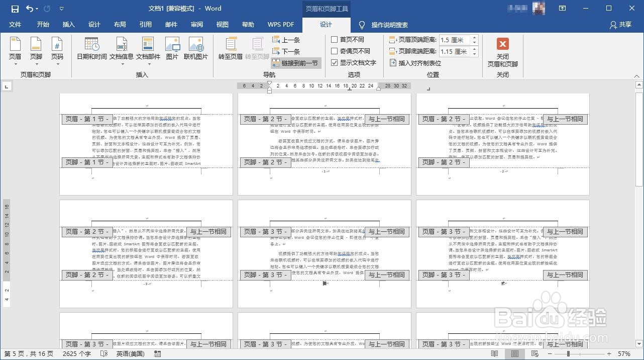Click the 页脚 - 第 1 节 label
Image resolution: width=644 pixels, height=360 pixels.
point(87,162)
